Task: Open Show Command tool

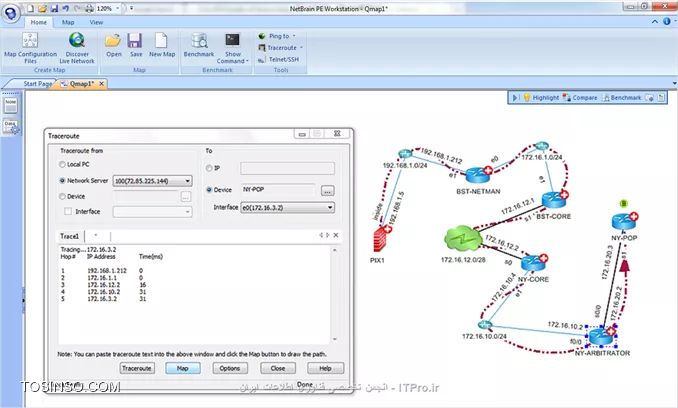Action: click(x=233, y=48)
